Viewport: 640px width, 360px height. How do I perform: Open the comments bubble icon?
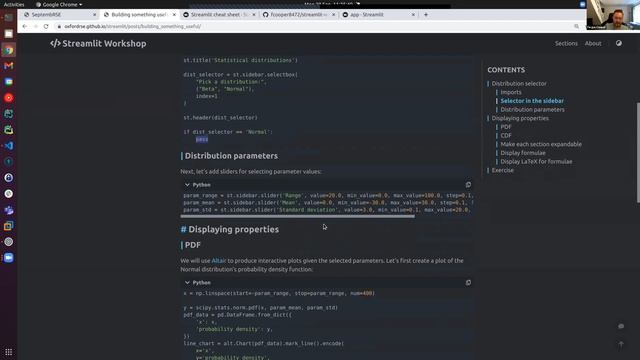[621, 326]
